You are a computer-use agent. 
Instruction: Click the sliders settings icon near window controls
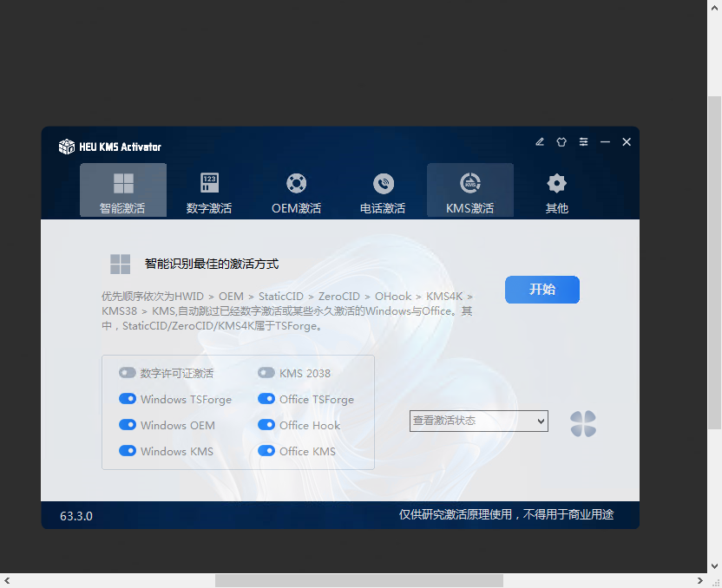(583, 141)
